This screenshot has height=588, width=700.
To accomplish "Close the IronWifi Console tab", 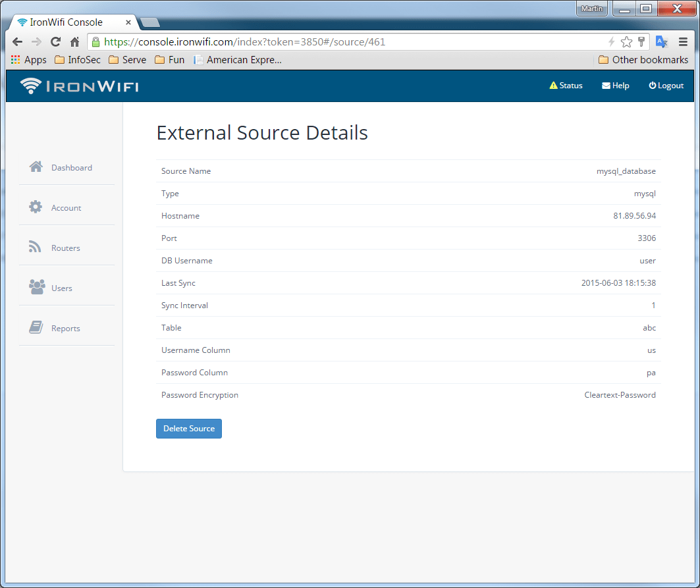I will coord(128,22).
